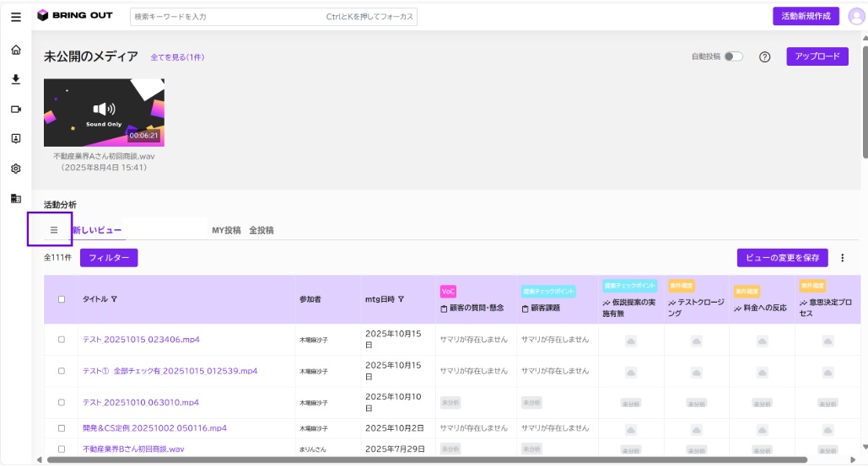This screenshot has height=467, width=868.
Task: Switch to the 全投稿 tab
Action: pos(261,230)
